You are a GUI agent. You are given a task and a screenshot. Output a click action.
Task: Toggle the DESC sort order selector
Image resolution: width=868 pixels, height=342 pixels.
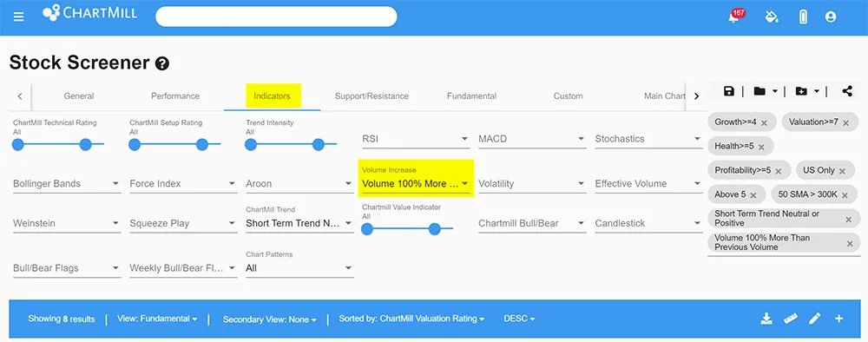(519, 319)
